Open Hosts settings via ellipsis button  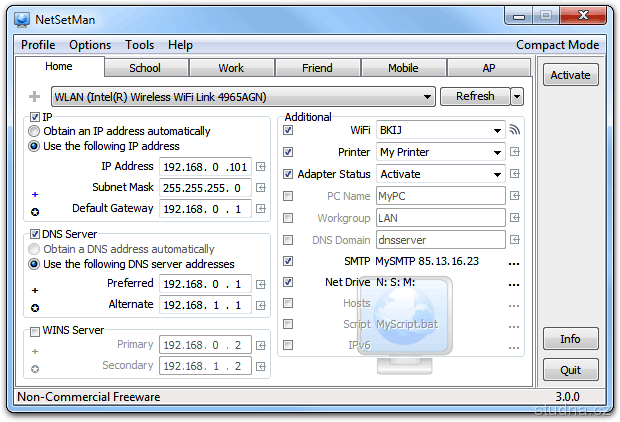[x=514, y=306]
